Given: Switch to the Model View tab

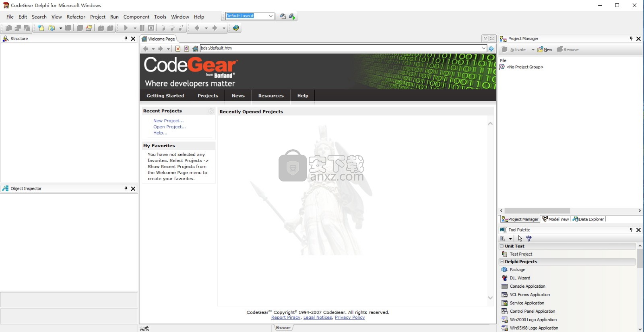Looking at the screenshot, I should 555,219.
